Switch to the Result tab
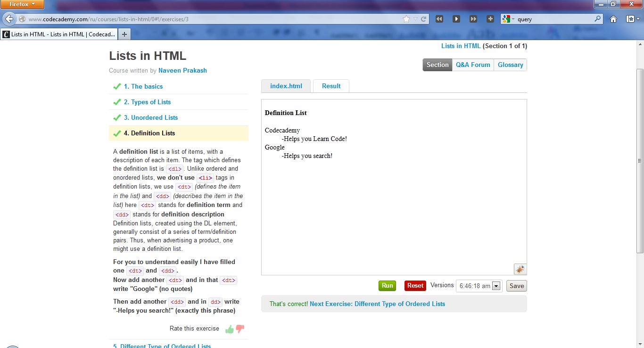This screenshot has width=644, height=348. [331, 86]
